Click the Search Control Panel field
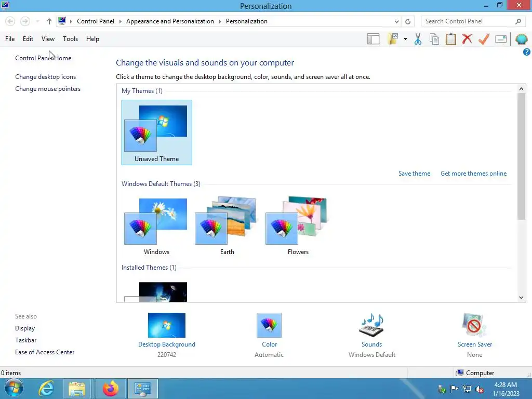 472,21
